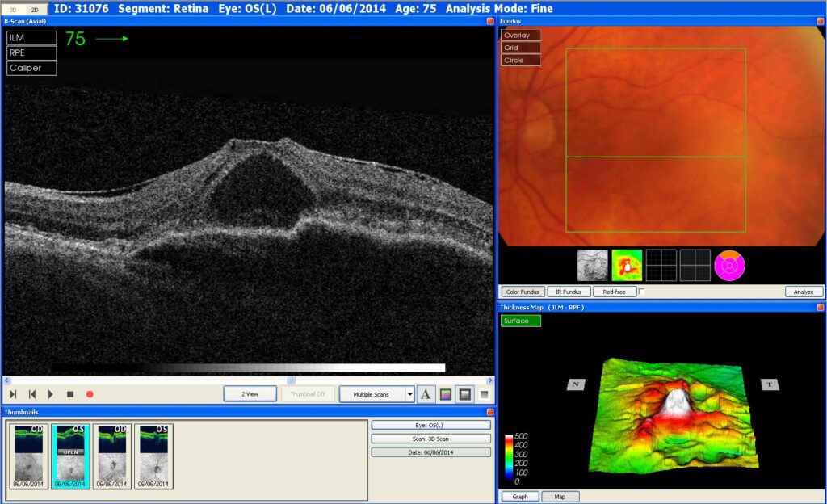Select the grayscale fundus map thumbnail icon
827x504 pixels.
pos(593,265)
